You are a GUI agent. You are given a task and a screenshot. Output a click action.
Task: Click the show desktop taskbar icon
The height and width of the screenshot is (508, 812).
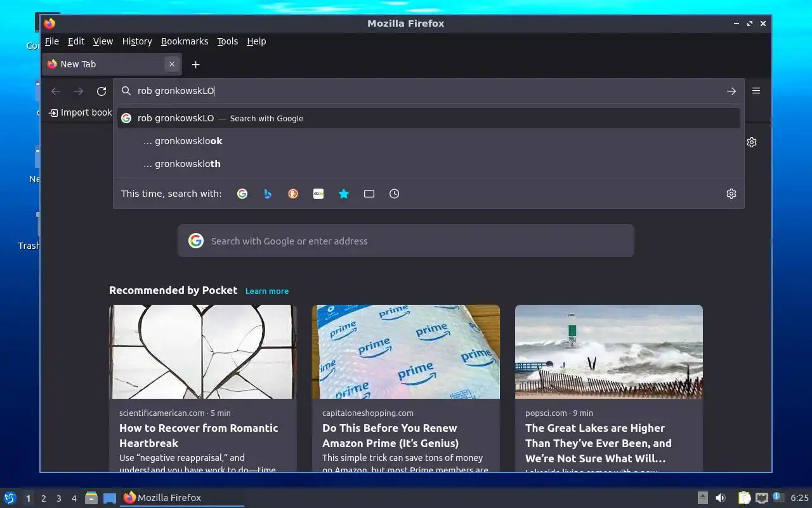click(110, 498)
